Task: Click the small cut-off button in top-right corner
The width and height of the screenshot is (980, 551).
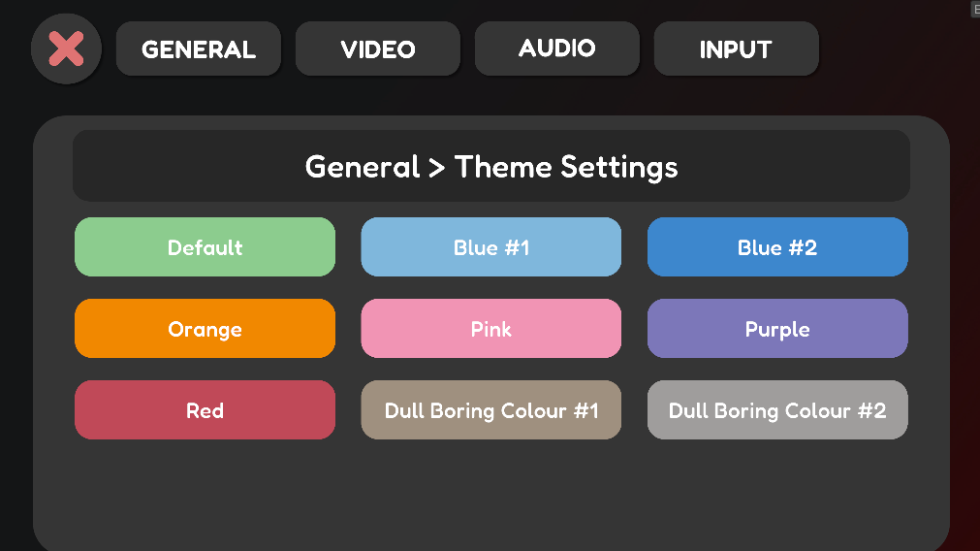Action: [x=975, y=8]
